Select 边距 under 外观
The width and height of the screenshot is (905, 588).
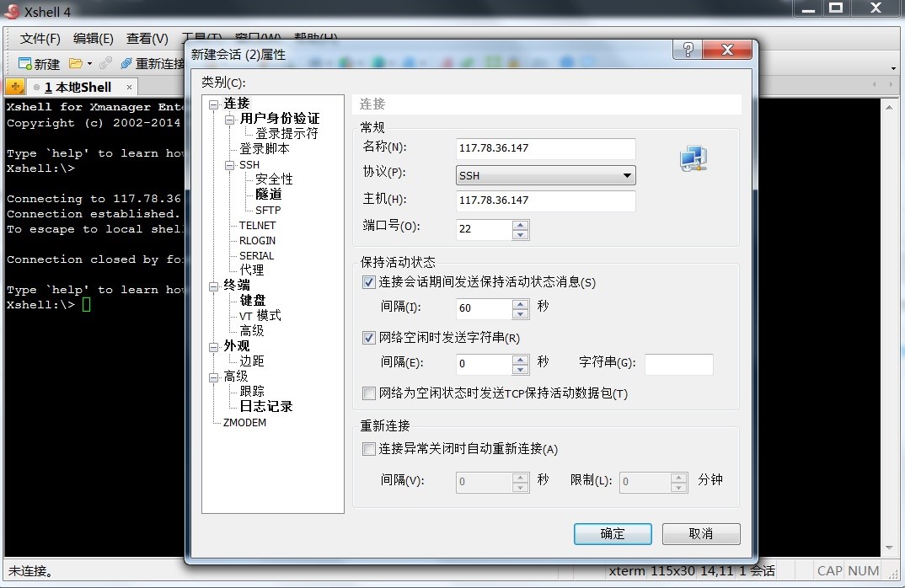[252, 361]
